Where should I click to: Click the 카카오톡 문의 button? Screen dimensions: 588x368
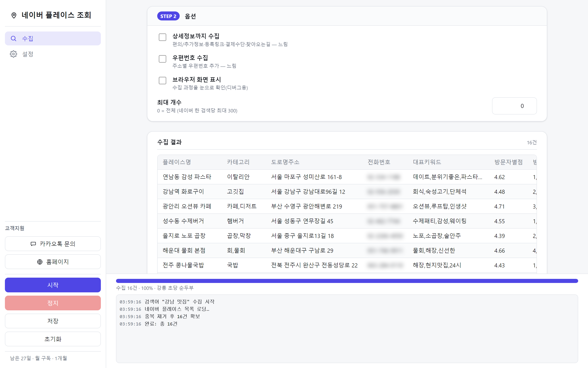pos(53,244)
